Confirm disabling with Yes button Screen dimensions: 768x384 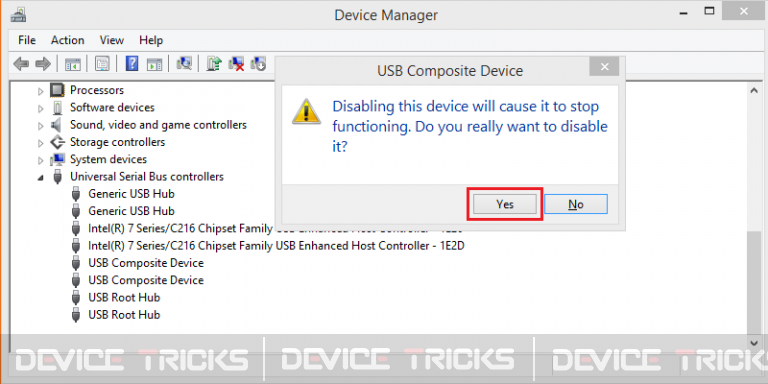click(504, 204)
